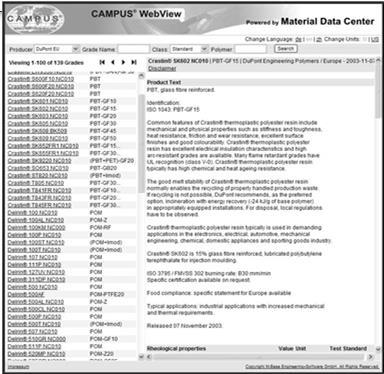This screenshot has width=384, height=374.
Task: Open the Delrin 107 NC010 grade
Action: (x=32, y=257)
